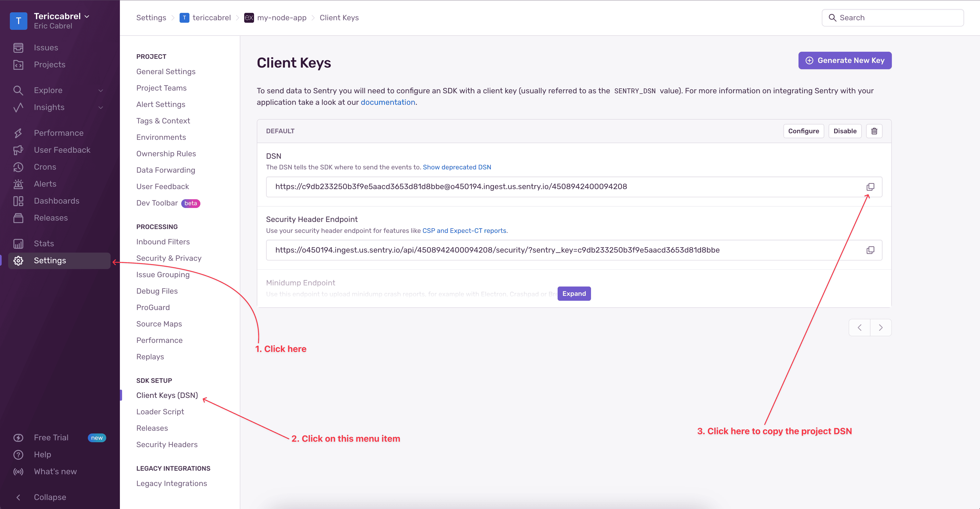
Task: Select Client Keys (DSN) in the menu
Action: pyautogui.click(x=167, y=395)
